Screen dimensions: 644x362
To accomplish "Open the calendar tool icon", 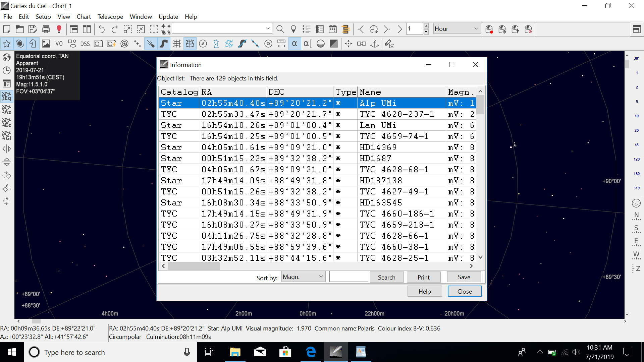I will [333, 29].
